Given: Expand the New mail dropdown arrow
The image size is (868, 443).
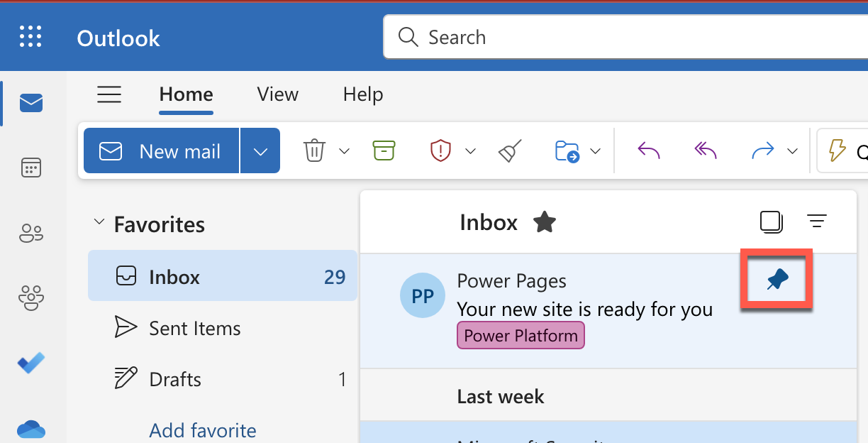Looking at the screenshot, I should click(x=260, y=151).
